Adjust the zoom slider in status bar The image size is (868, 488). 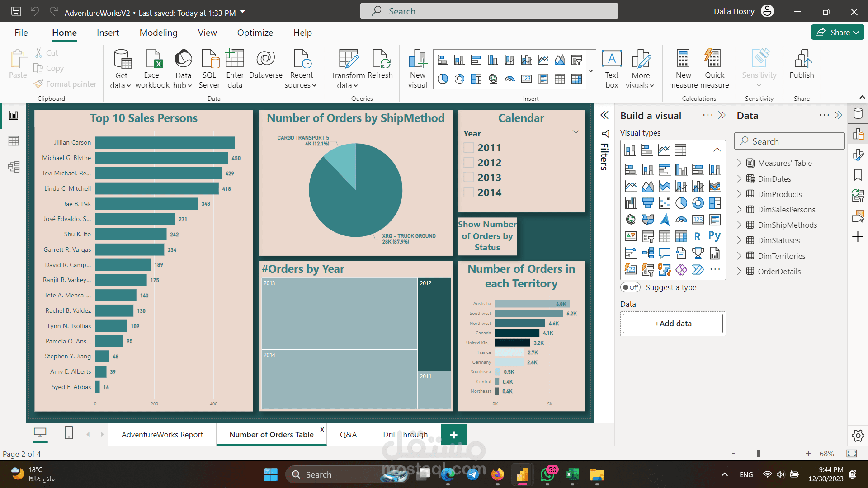point(759,454)
